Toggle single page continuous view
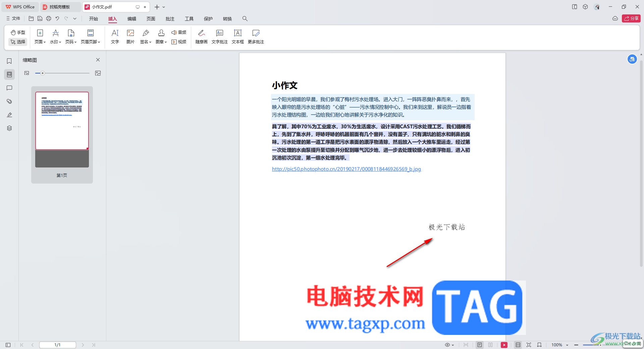644x349 pixels. point(480,345)
